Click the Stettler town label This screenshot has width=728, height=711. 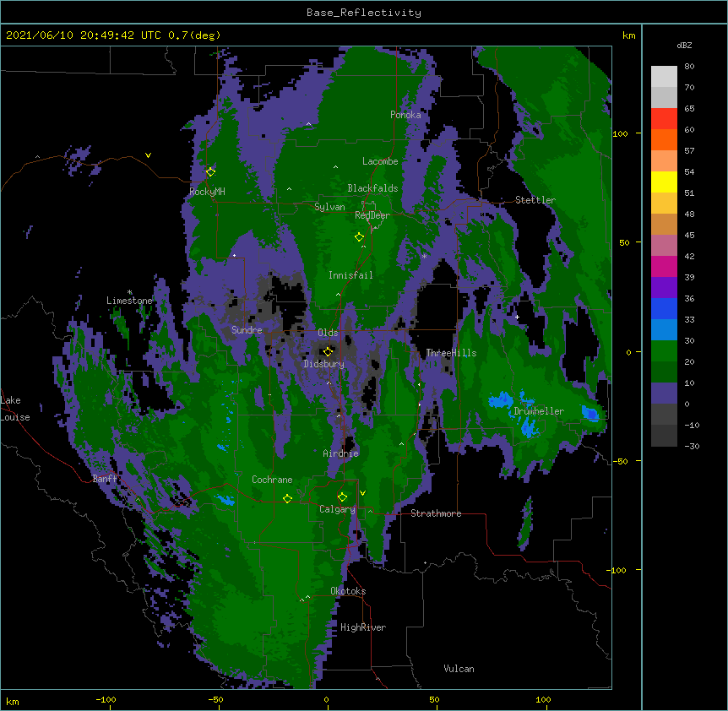[535, 200]
